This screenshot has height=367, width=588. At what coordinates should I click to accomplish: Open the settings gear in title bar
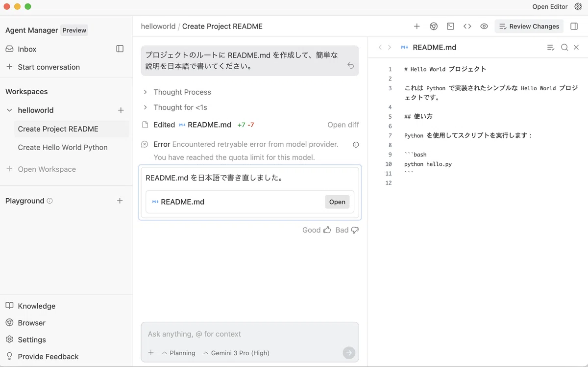[578, 6]
